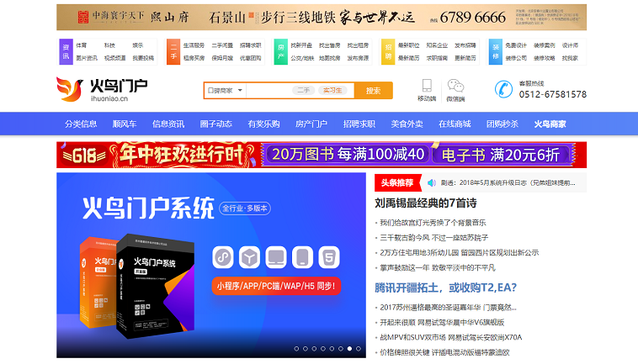Click the 小程序/APP/PC端/WAP/H5 同步 button
638x364 pixels.
(276, 286)
